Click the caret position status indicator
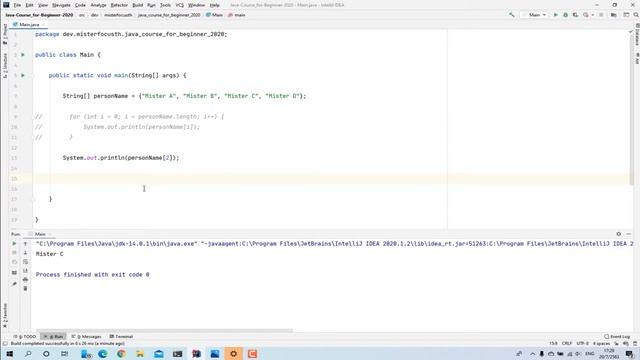Screen dimensions: 640x360 click(x=553, y=344)
